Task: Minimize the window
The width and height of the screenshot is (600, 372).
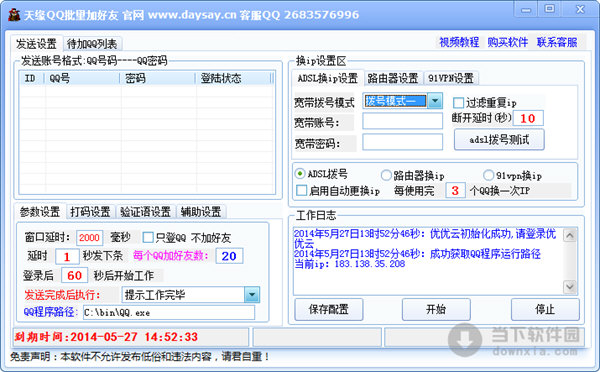Action: [x=527, y=10]
